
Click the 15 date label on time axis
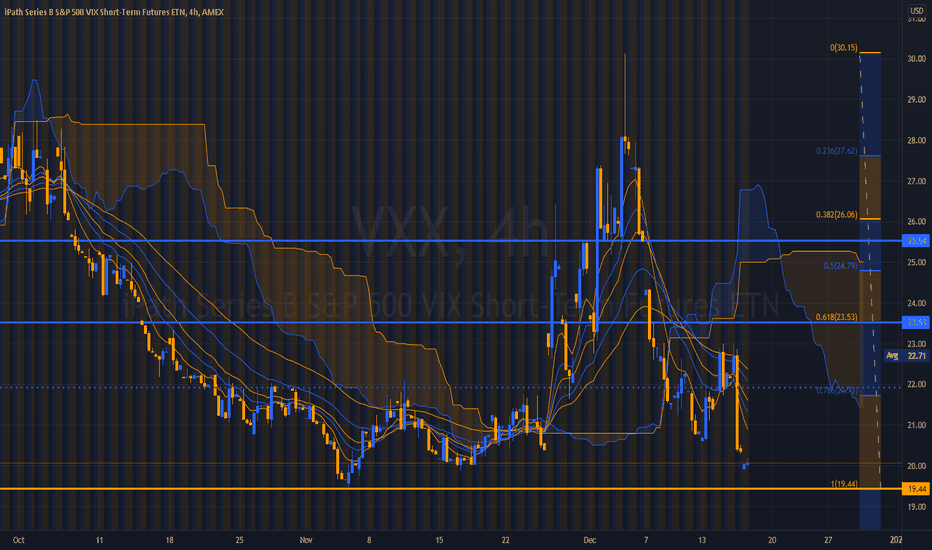(x=439, y=540)
